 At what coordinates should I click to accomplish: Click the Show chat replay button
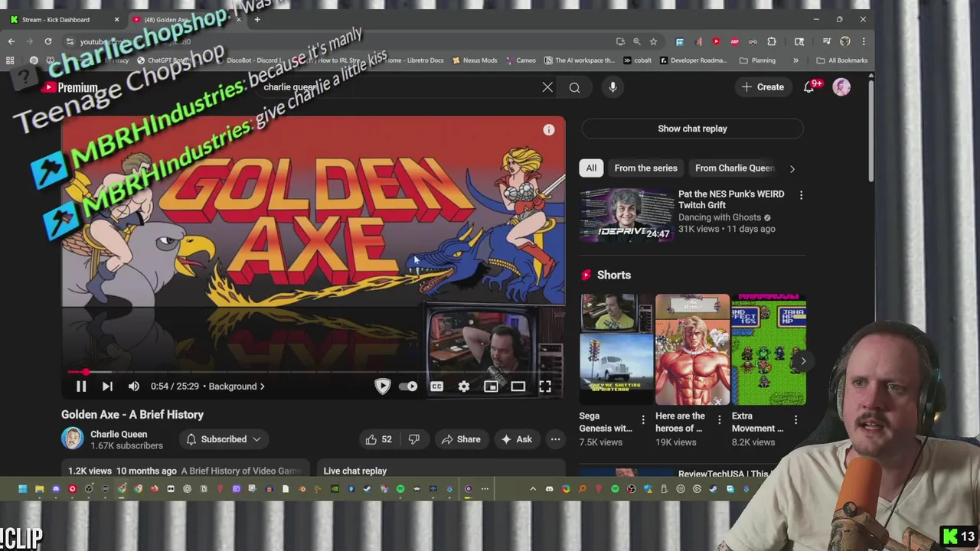692,129
